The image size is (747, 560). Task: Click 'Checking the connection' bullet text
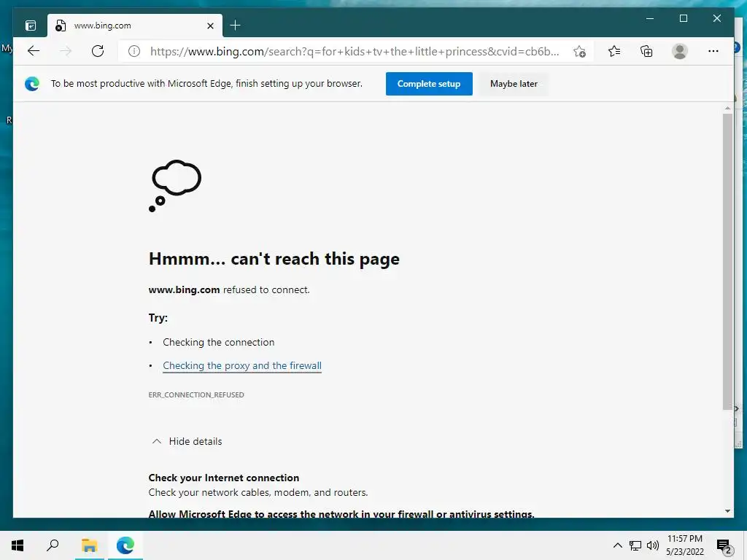click(x=219, y=343)
